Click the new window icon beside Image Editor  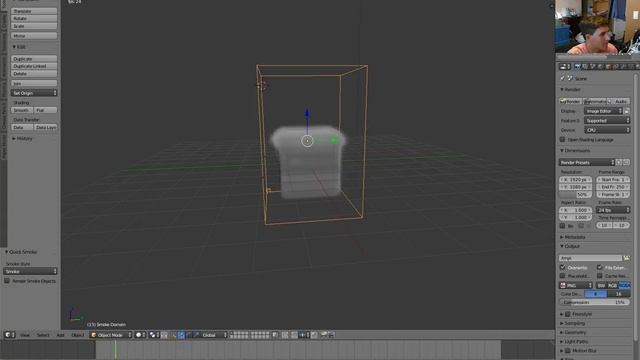[x=627, y=111]
